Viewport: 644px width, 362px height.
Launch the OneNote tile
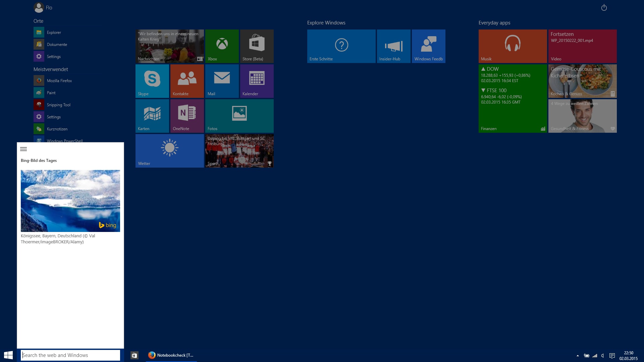click(187, 116)
